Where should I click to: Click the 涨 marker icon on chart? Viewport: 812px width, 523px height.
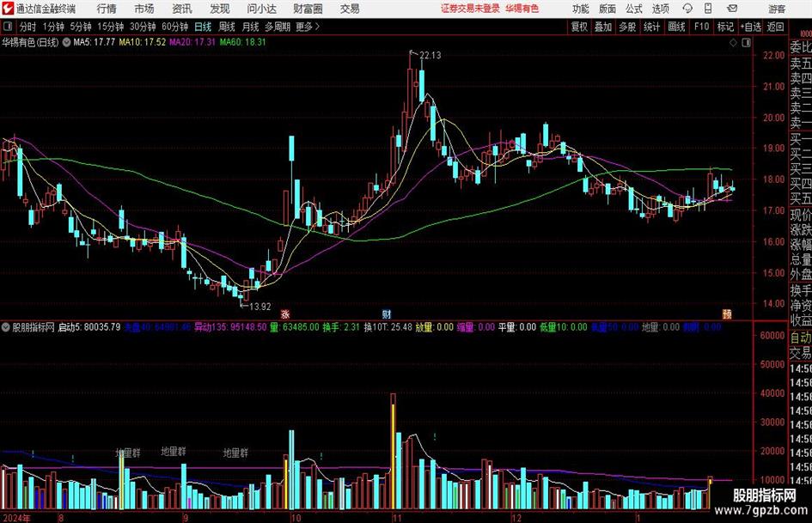point(285,313)
